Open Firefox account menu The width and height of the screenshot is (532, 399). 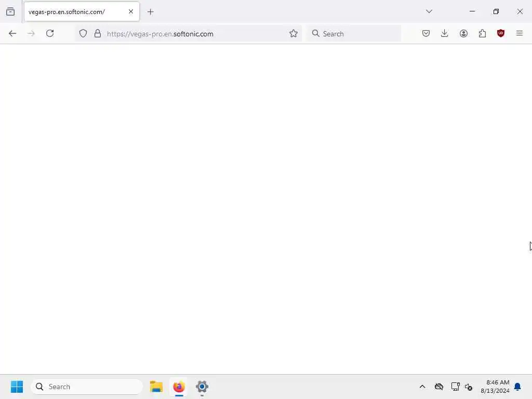click(x=463, y=33)
